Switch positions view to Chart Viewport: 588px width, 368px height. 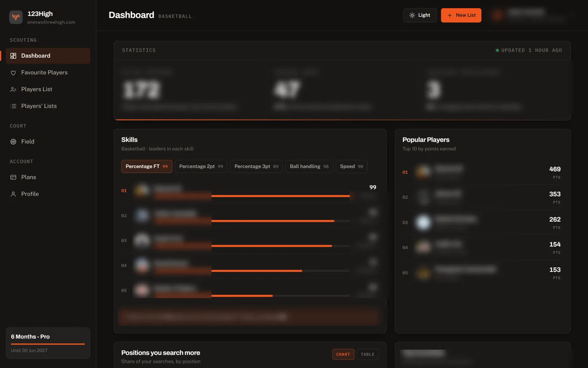click(x=343, y=355)
